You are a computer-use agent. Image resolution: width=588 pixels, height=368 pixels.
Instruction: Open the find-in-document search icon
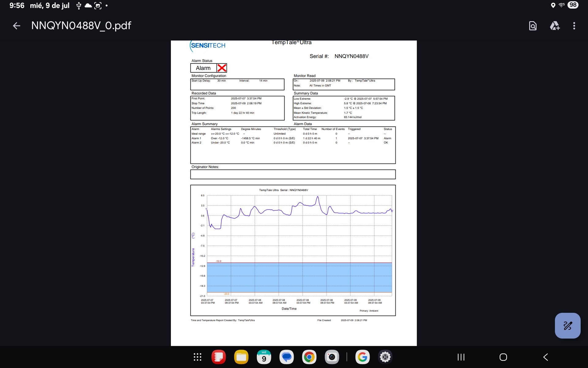(x=533, y=26)
